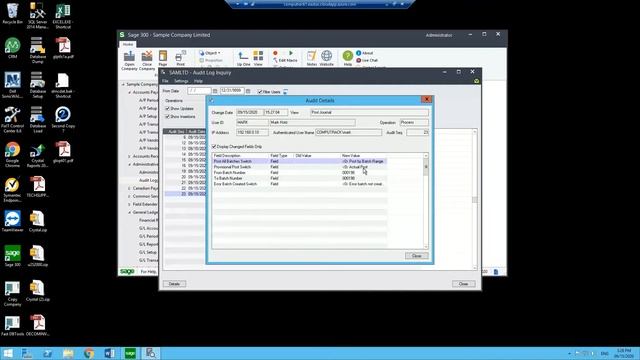Select the Provisional Post Switch row
The image size is (640, 360).
pyautogui.click(x=299, y=167)
